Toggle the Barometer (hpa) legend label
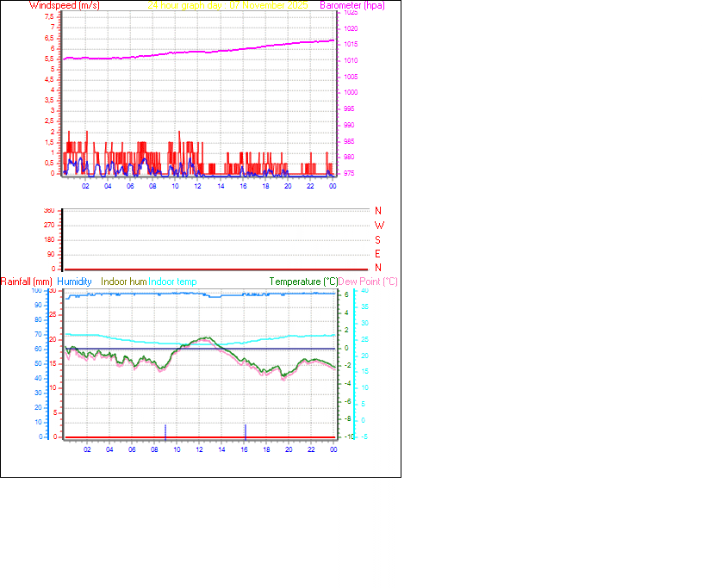The height and width of the screenshot is (588, 703). 351,5
